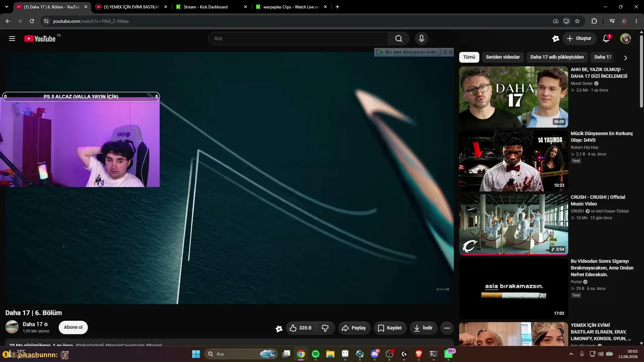
Task: Open the Daha 17 channel avatar
Action: coord(12,327)
